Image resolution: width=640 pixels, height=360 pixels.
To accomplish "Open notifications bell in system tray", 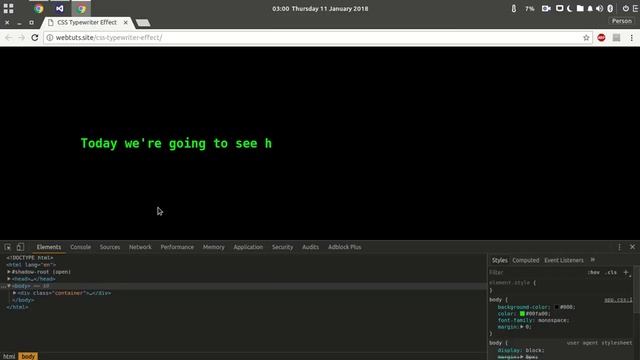I will [x=590, y=8].
